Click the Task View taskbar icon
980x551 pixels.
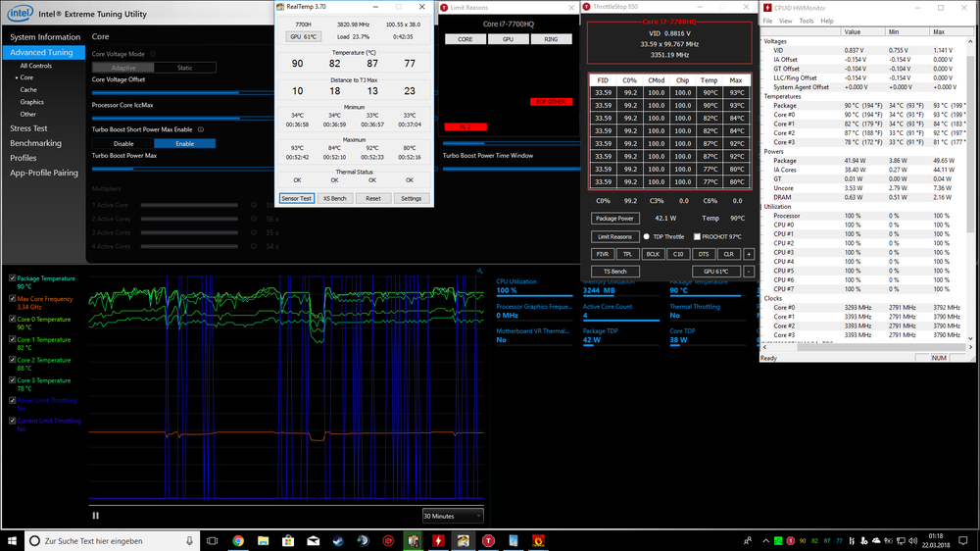pyautogui.click(x=213, y=540)
